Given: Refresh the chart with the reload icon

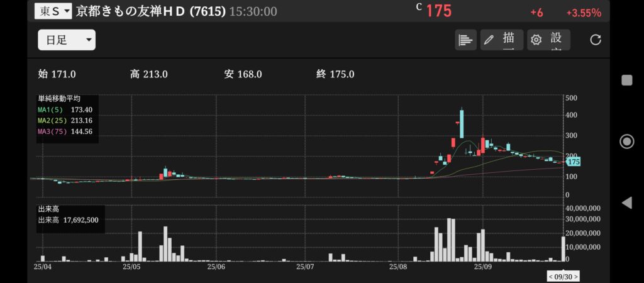Looking at the screenshot, I should point(596,40).
